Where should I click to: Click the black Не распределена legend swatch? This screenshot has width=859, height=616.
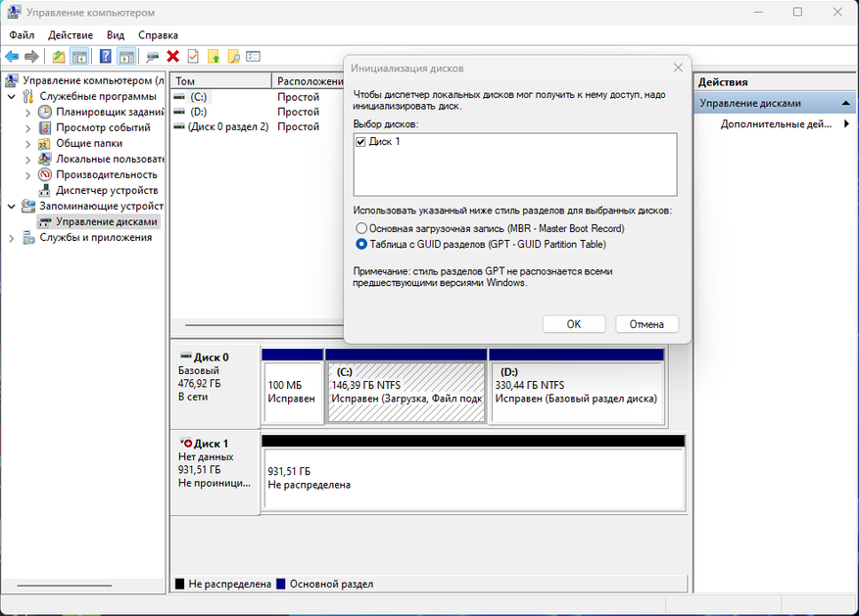click(179, 584)
